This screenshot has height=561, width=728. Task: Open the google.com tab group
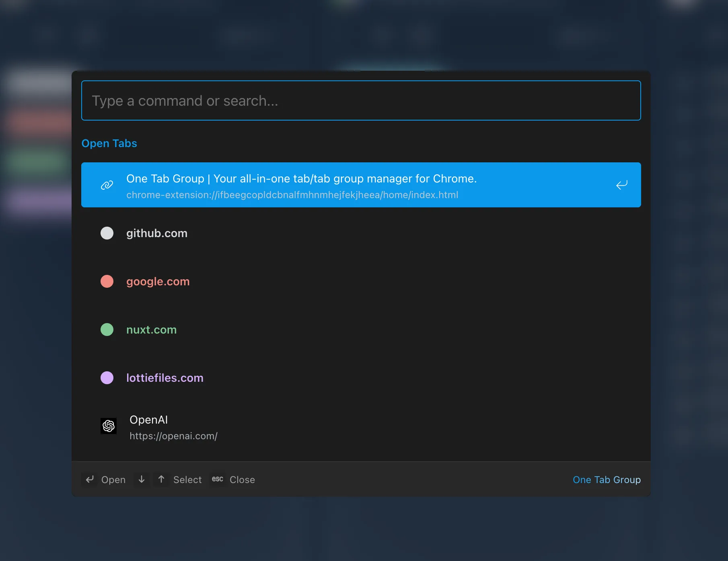(158, 282)
